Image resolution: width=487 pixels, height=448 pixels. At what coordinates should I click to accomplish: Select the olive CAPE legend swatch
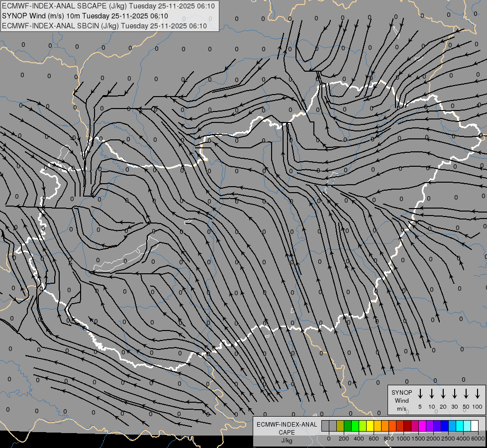[340, 426]
